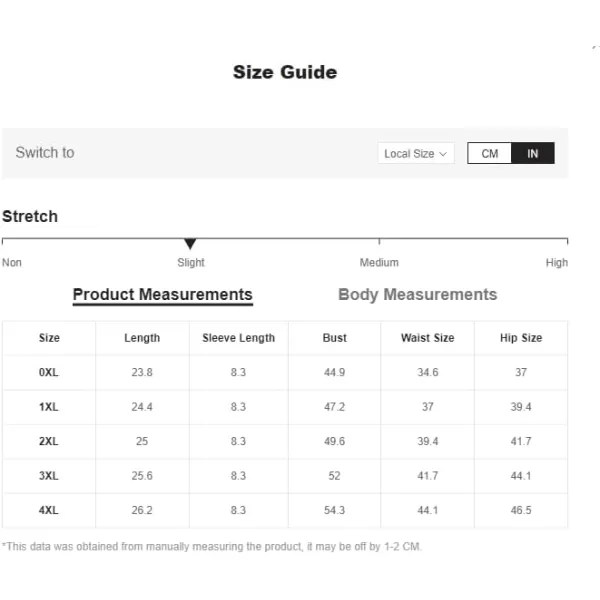Open the Local Size dropdown
The height and width of the screenshot is (600, 600).
[x=416, y=153]
